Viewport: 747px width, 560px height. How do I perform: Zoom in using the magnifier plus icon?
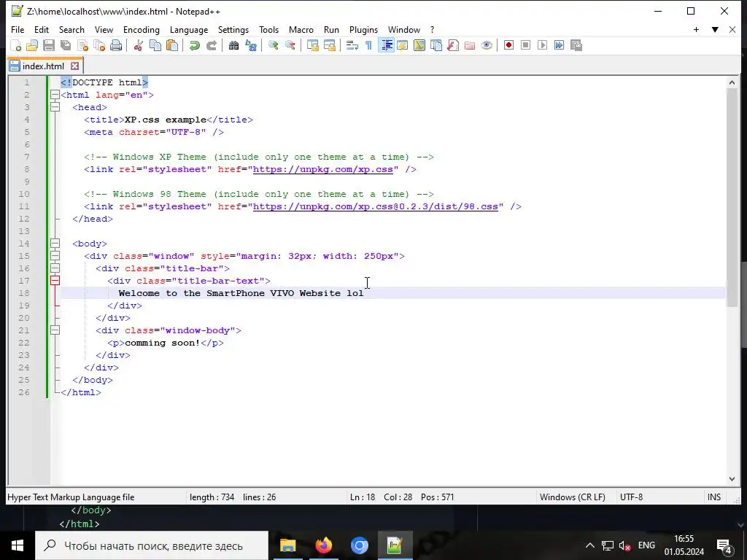click(x=273, y=45)
